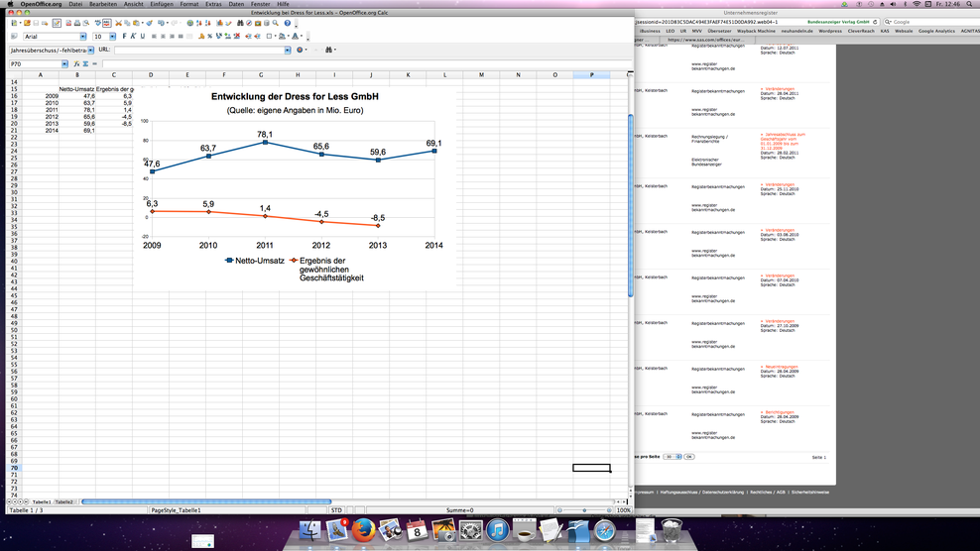Adjust the zoom slider in Calc status bar
Screen dimensions: 980x551
[584, 510]
